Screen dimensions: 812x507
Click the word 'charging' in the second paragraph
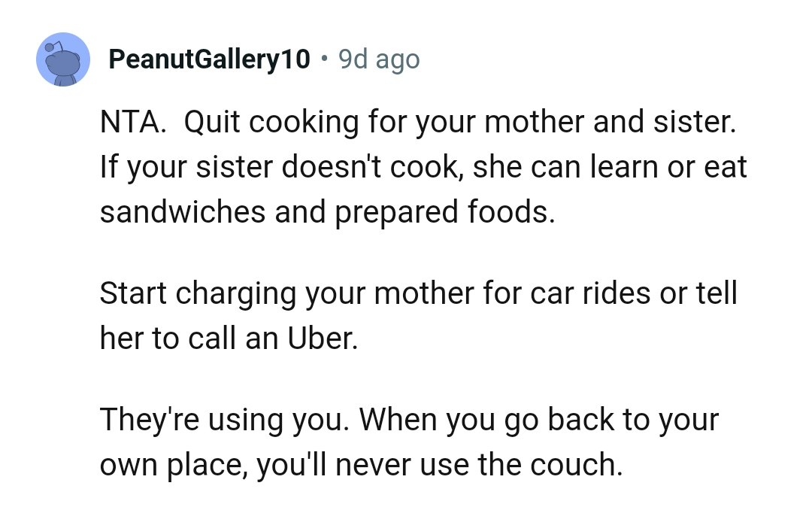pos(235,293)
